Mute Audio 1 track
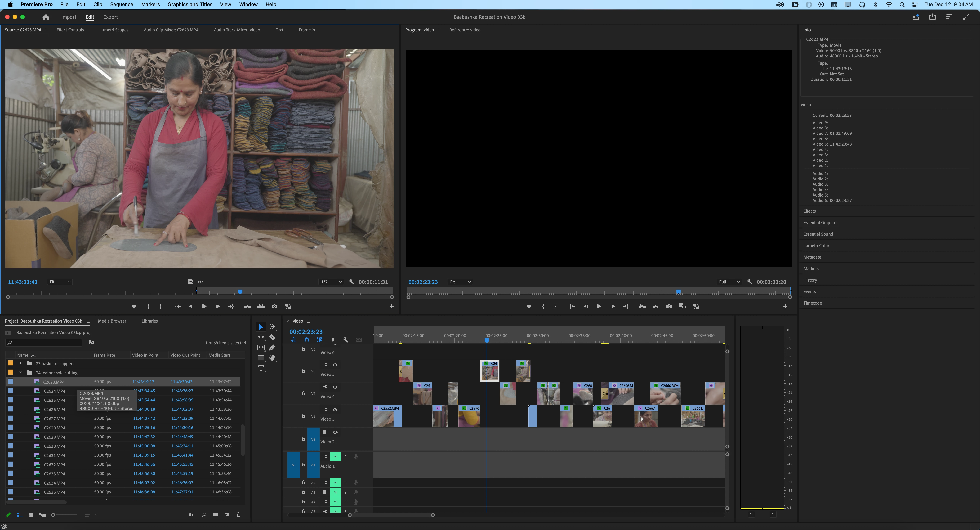 coord(335,456)
